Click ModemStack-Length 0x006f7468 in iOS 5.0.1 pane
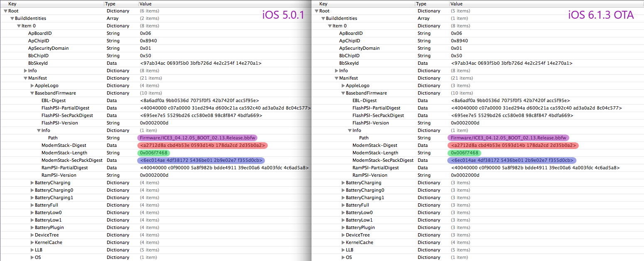Image resolution: width=644 pixels, height=261 pixels. [x=154, y=153]
